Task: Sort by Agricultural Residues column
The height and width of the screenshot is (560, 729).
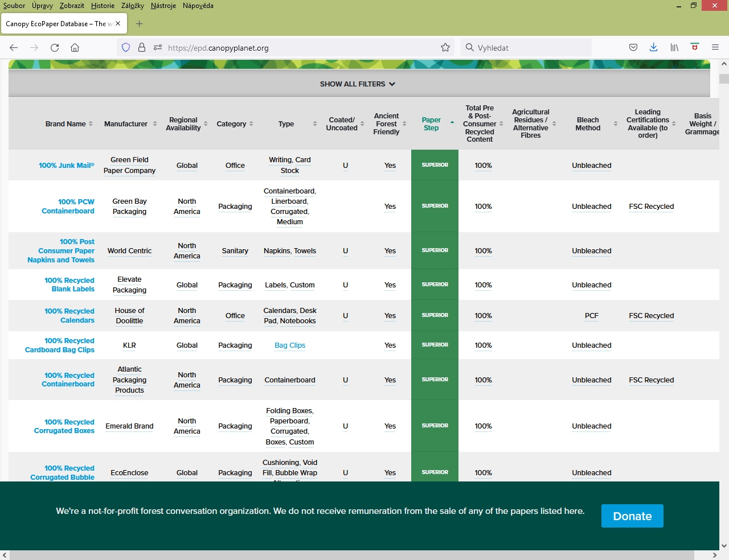Action: pyautogui.click(x=534, y=124)
